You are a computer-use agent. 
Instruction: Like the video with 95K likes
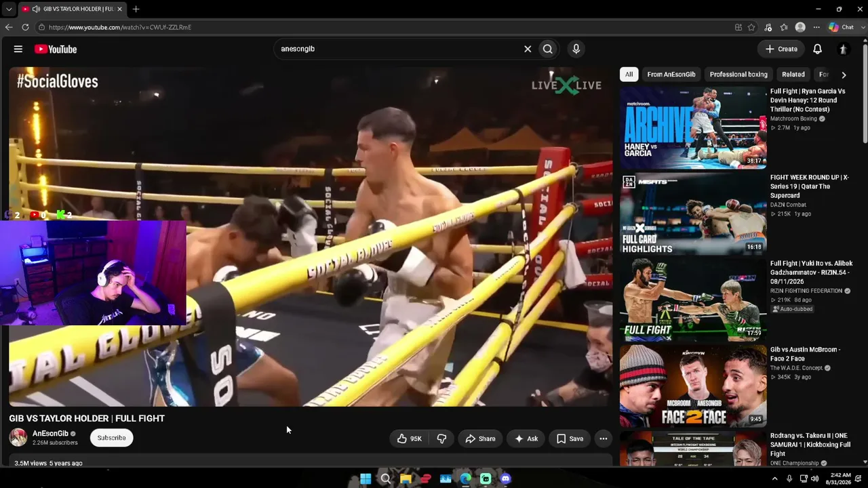coord(410,439)
